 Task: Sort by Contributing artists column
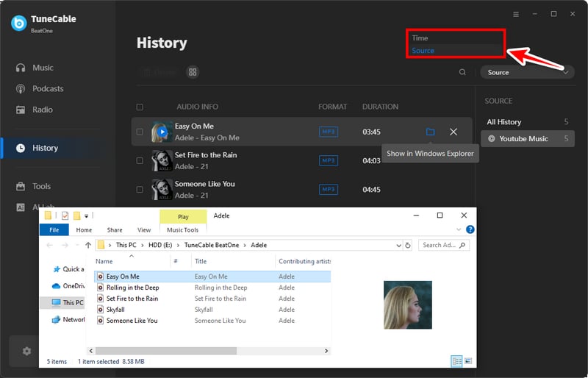(x=304, y=261)
